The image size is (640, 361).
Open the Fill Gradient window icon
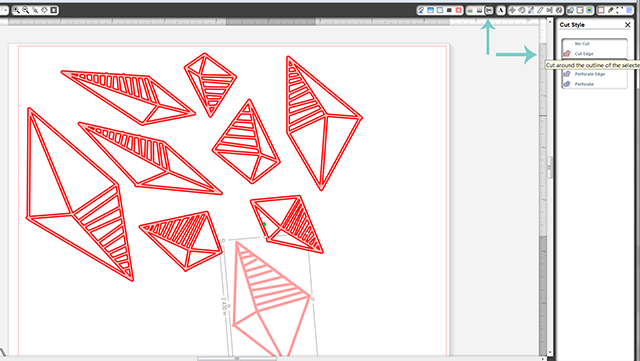(430, 10)
